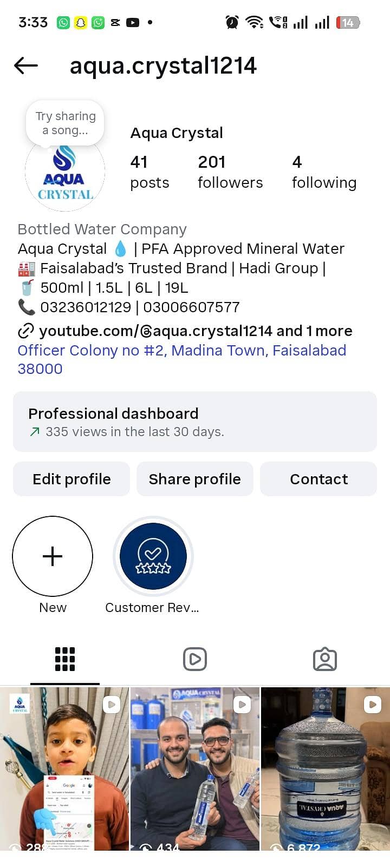Viewport: 390px width, 868px height.
Task: View the 201 followers list
Action: pyautogui.click(x=230, y=172)
